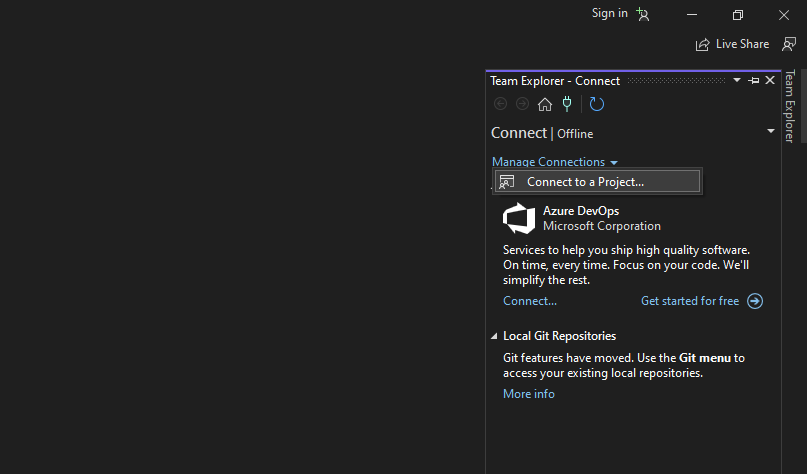This screenshot has height=474, width=807.
Task: Click the Connect page title text
Action: 519,133
